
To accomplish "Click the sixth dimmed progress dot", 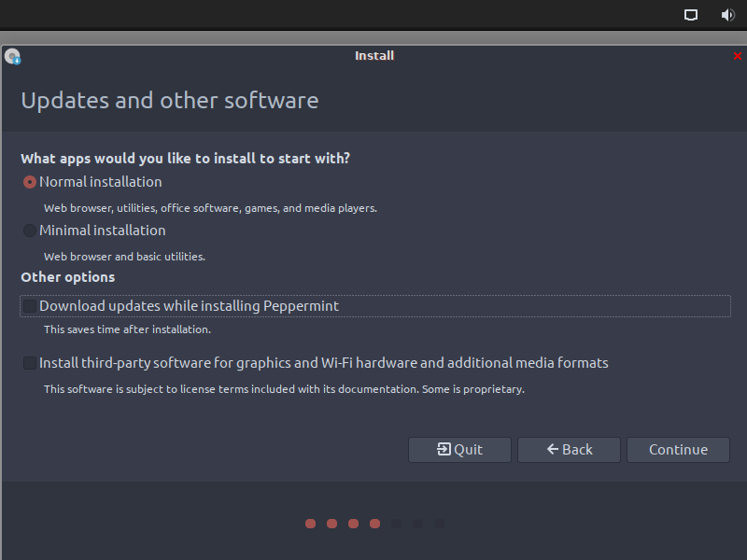I will pyautogui.click(x=417, y=524).
